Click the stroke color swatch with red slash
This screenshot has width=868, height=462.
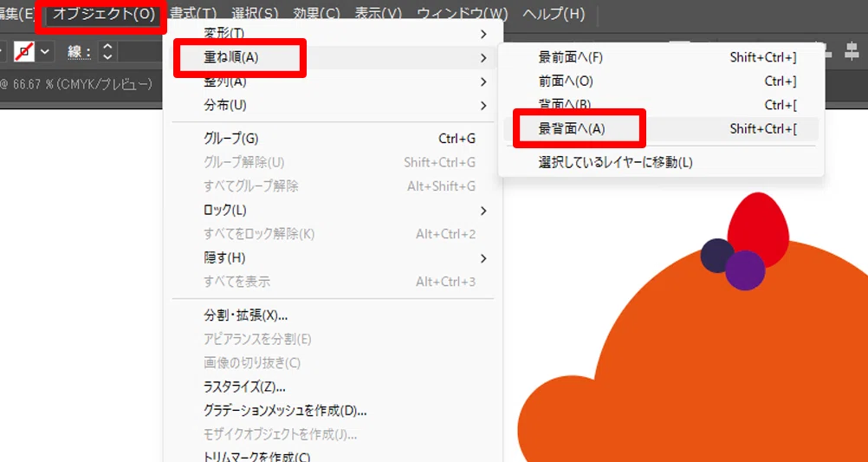[23, 52]
